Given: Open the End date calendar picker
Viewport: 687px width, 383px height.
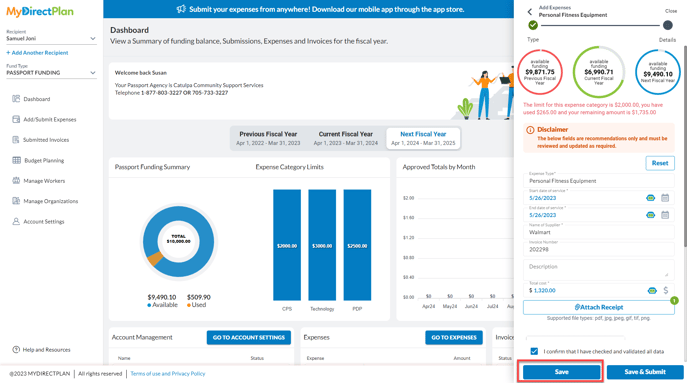Looking at the screenshot, I should 665,215.
